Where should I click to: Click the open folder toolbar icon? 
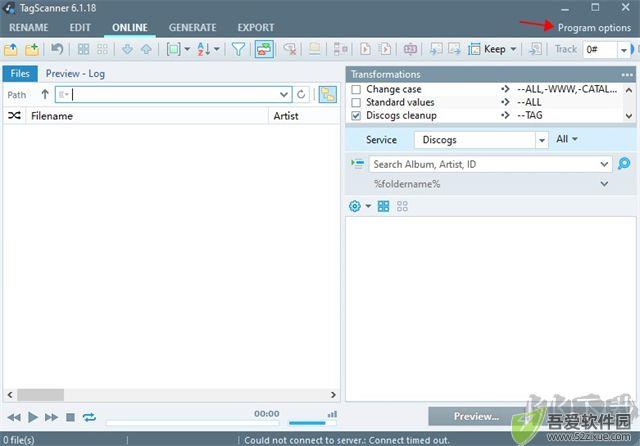click(x=11, y=50)
